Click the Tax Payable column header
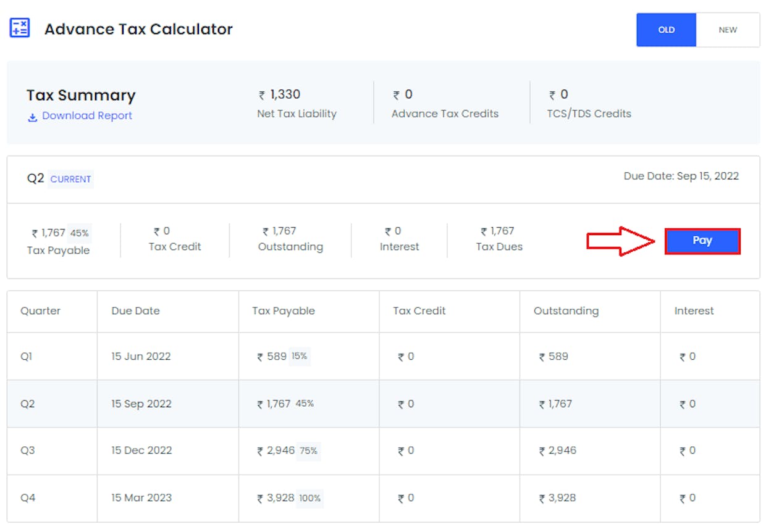Screen dimensions: 766x532 click(x=284, y=310)
